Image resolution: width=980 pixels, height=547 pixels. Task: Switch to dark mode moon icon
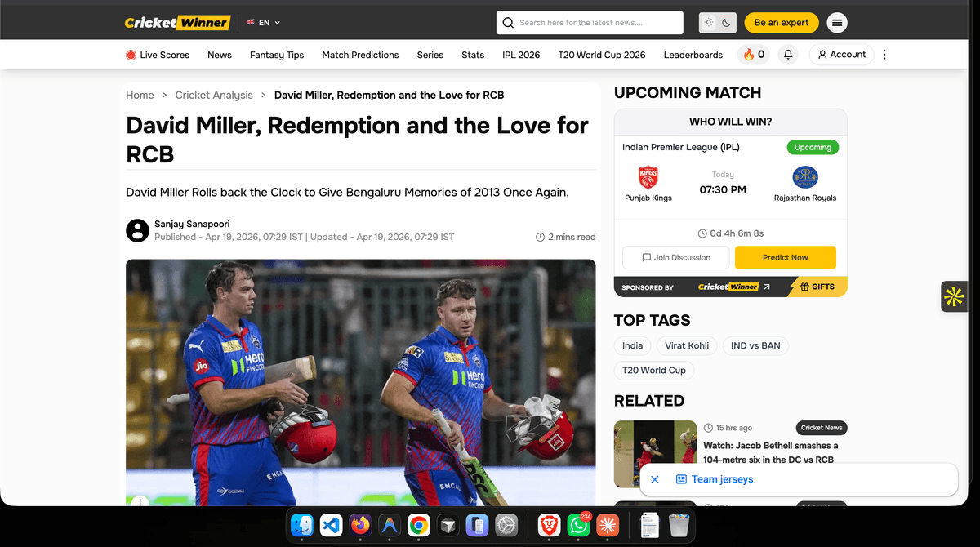727,23
